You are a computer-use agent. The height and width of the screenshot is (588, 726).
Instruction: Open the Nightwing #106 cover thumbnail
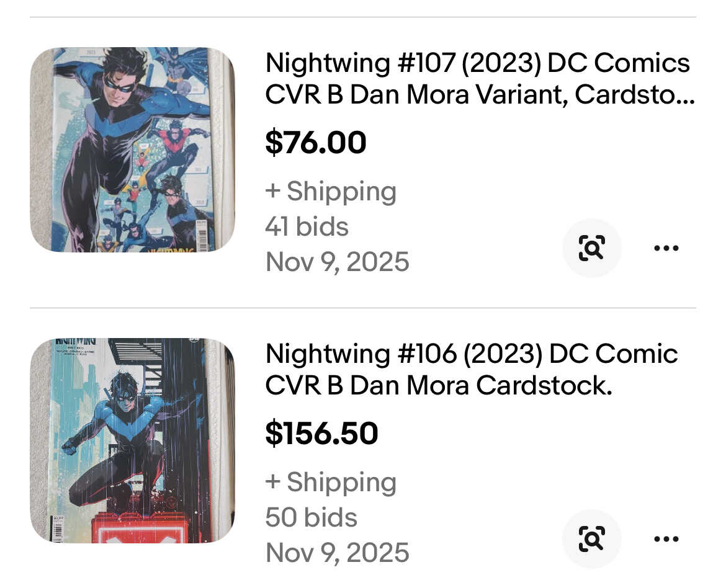[x=132, y=440]
